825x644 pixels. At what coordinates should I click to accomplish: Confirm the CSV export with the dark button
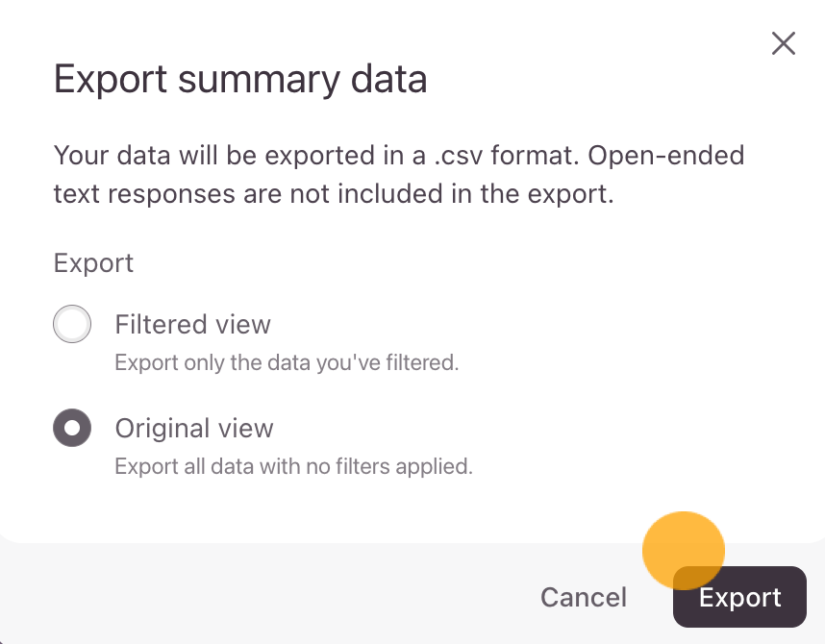tap(739, 597)
